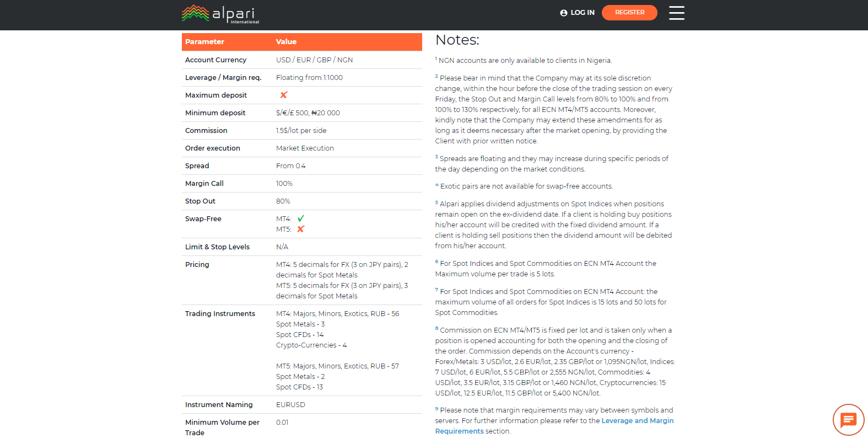Open the hamburger navigation menu
Screen dimensions: 868x438
(x=676, y=13)
